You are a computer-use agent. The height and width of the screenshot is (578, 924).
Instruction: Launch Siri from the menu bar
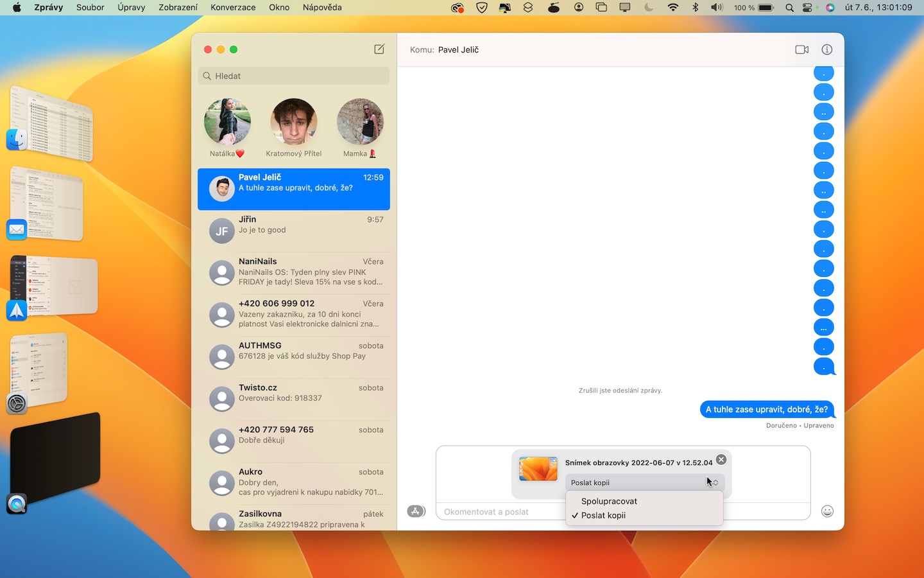(830, 8)
